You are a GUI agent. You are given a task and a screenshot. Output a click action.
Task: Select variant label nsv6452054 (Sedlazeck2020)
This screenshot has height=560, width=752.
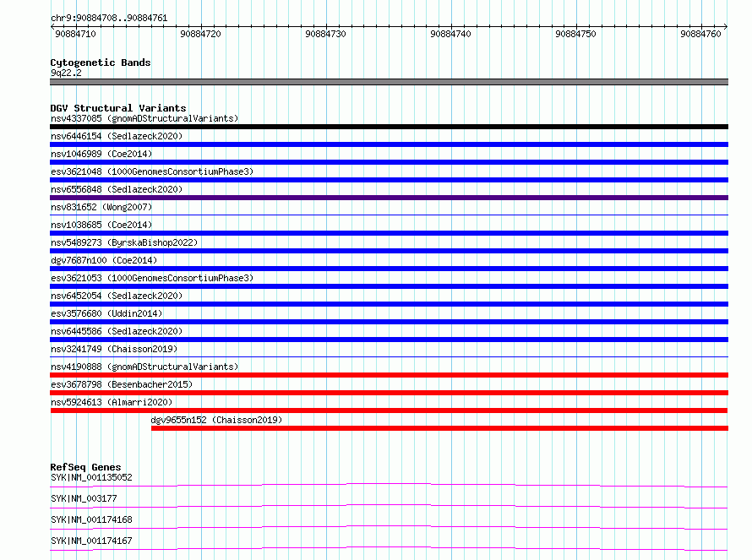pyautogui.click(x=117, y=296)
